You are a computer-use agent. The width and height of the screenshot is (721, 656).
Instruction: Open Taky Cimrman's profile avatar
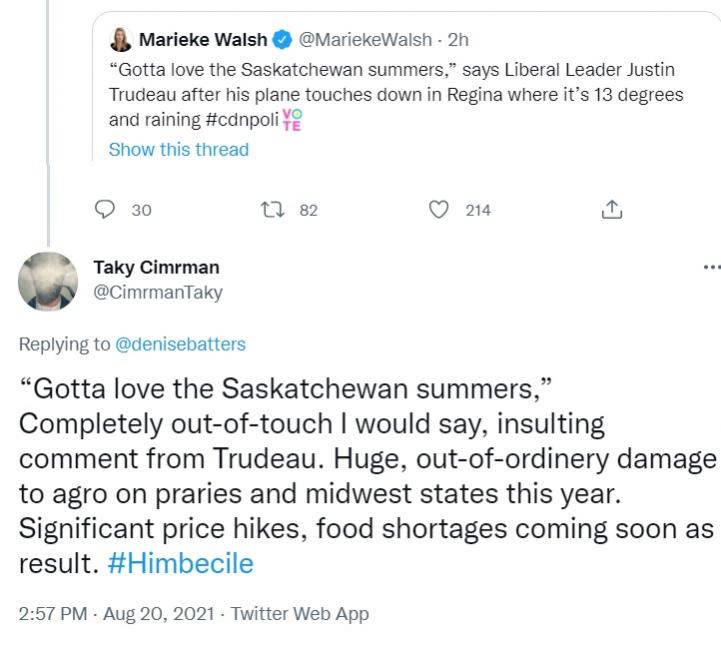click(48, 281)
